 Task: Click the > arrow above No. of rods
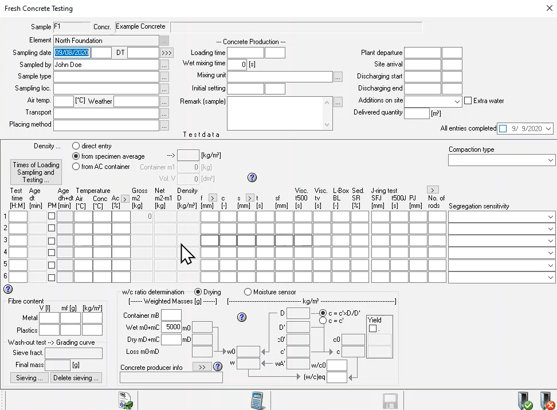click(432, 190)
